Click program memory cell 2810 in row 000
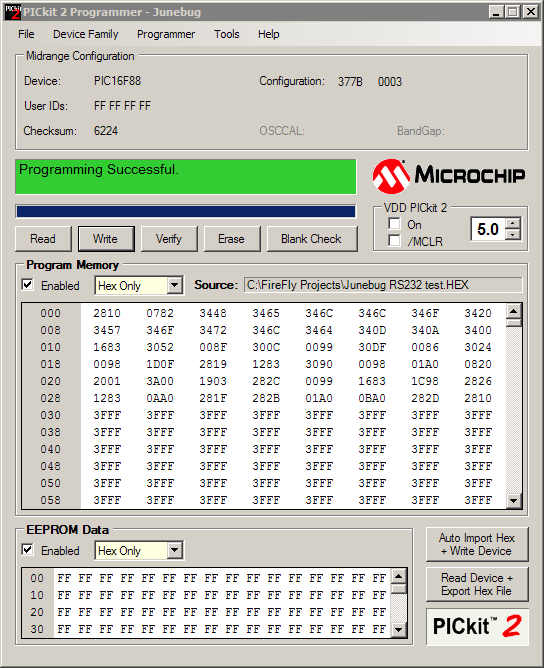Image resolution: width=544 pixels, height=668 pixels. [107, 314]
